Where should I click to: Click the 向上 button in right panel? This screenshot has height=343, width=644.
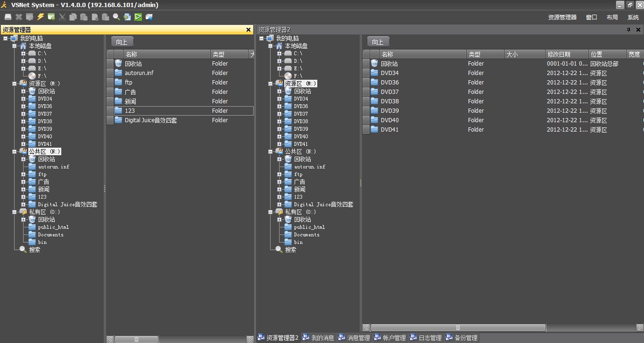pos(378,42)
